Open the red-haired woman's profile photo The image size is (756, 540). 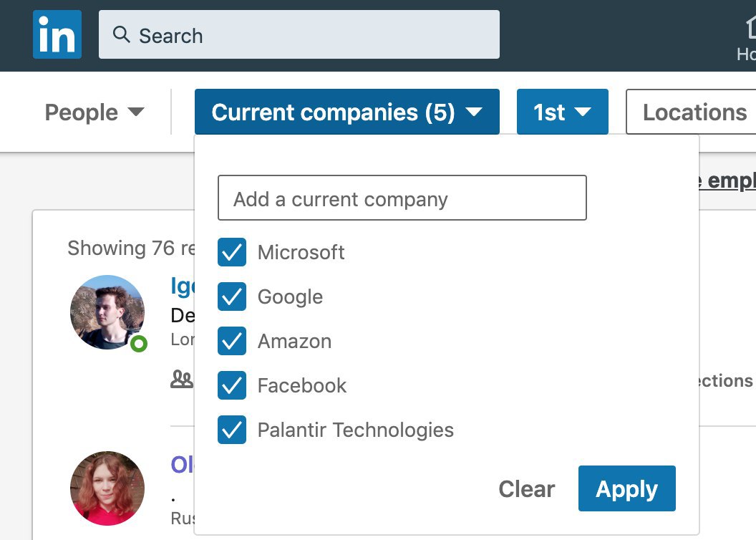click(107, 488)
